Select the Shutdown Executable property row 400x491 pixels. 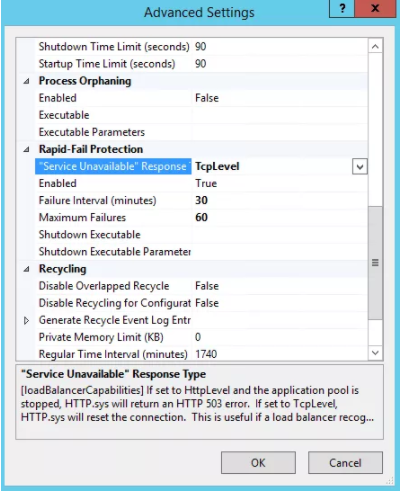pos(201,235)
